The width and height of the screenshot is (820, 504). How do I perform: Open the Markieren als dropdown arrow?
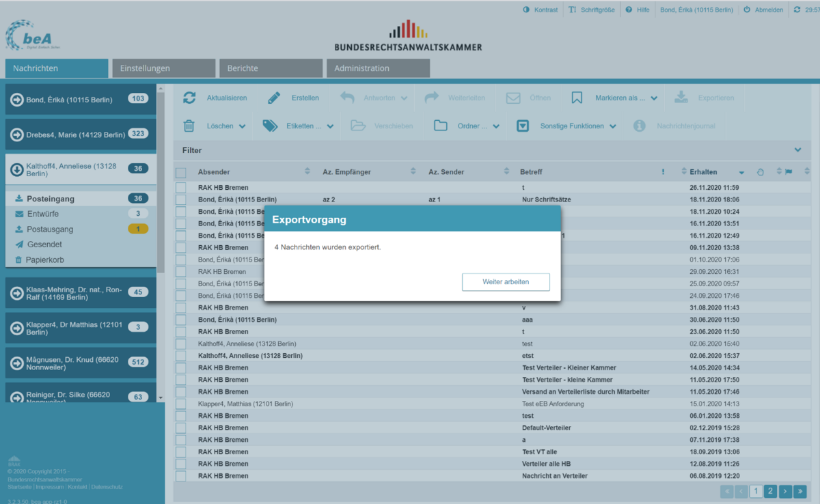pyautogui.click(x=654, y=98)
